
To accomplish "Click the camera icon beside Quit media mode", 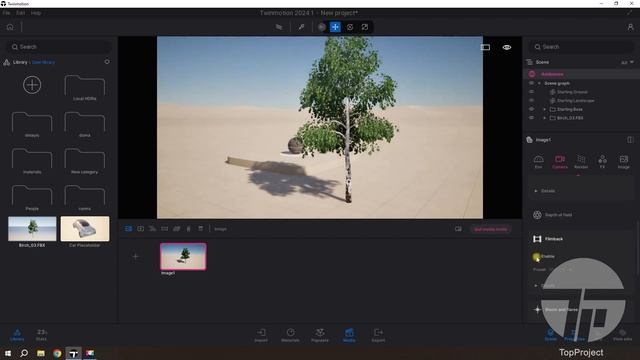I will click(458, 229).
